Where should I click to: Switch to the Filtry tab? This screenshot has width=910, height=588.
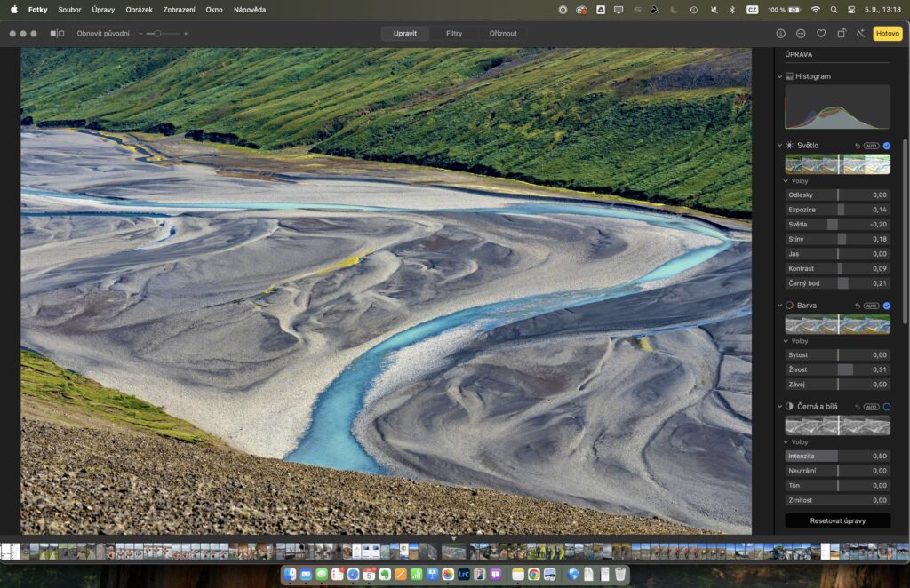point(453,33)
